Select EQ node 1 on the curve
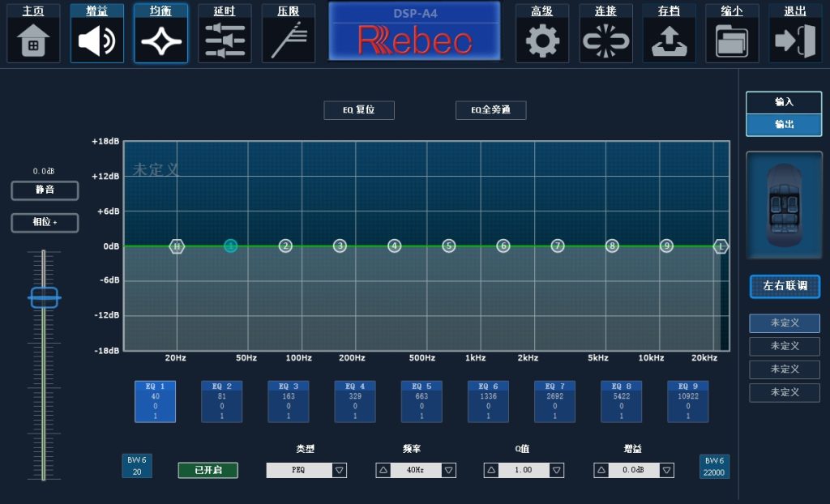 230,246
